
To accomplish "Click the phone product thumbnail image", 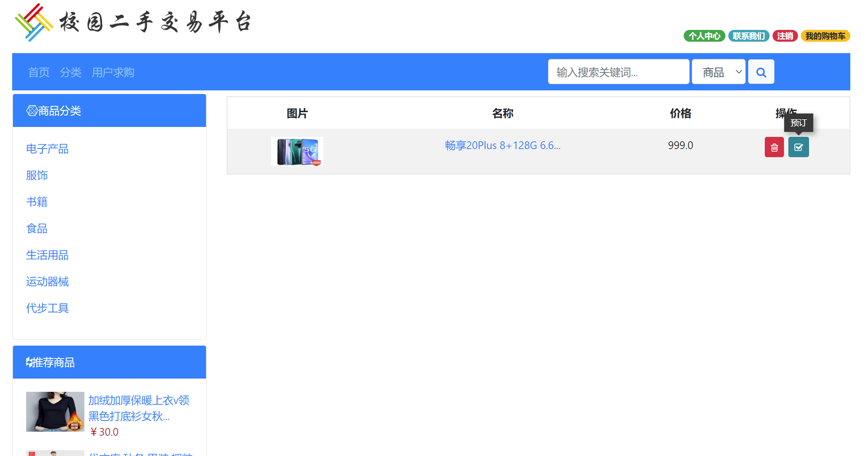I will [297, 151].
